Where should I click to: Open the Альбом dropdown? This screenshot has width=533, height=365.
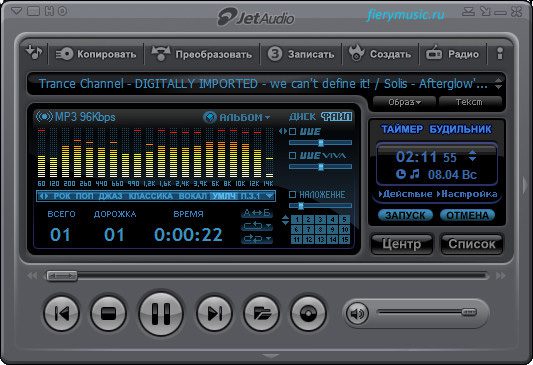pos(237,117)
